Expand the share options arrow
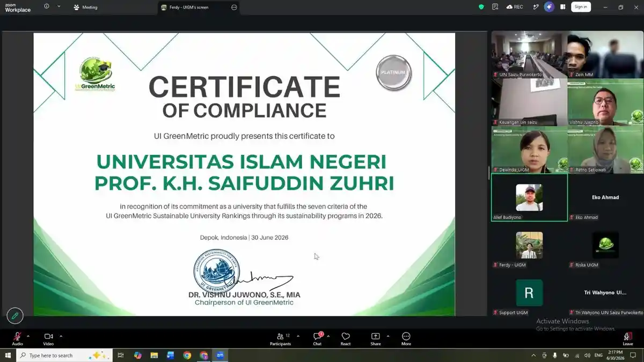The width and height of the screenshot is (644, 362). pos(388,336)
